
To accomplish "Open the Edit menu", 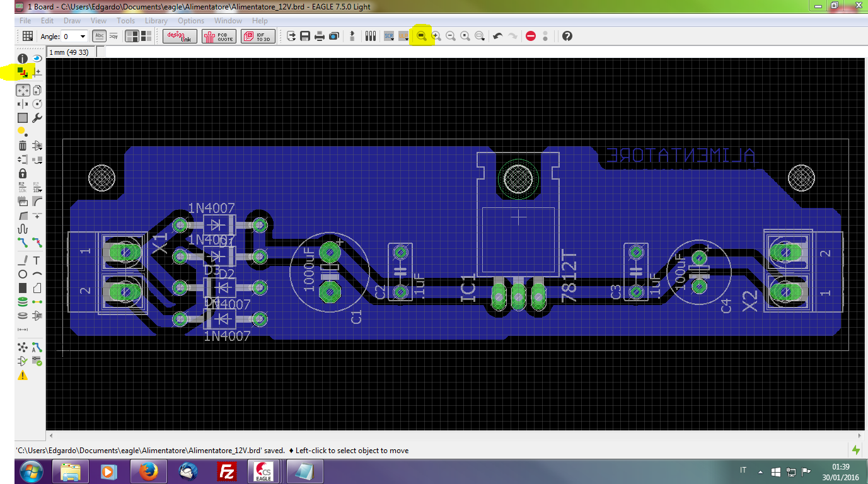I will (47, 21).
